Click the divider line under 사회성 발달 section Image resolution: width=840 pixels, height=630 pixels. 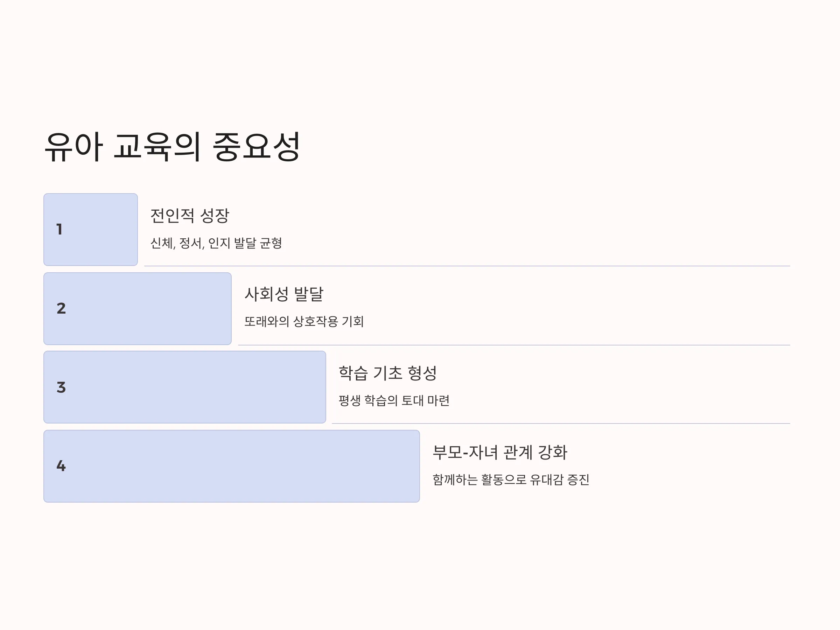click(514, 345)
